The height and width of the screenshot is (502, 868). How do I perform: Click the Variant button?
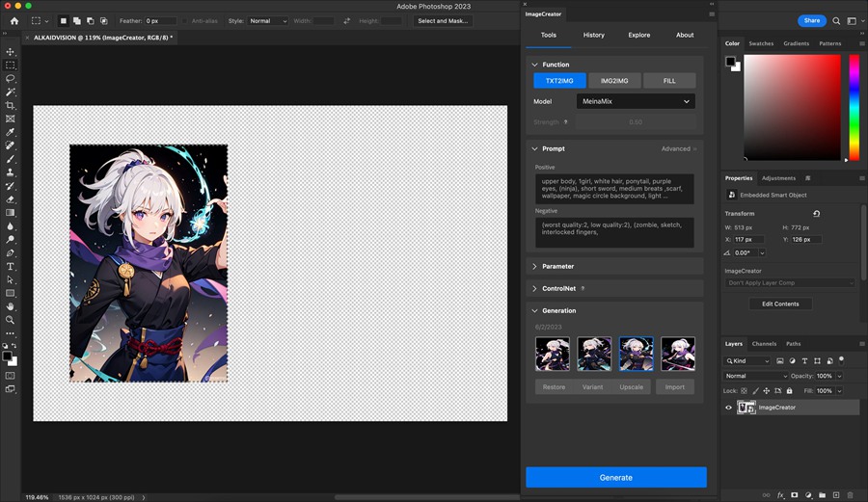pos(592,387)
